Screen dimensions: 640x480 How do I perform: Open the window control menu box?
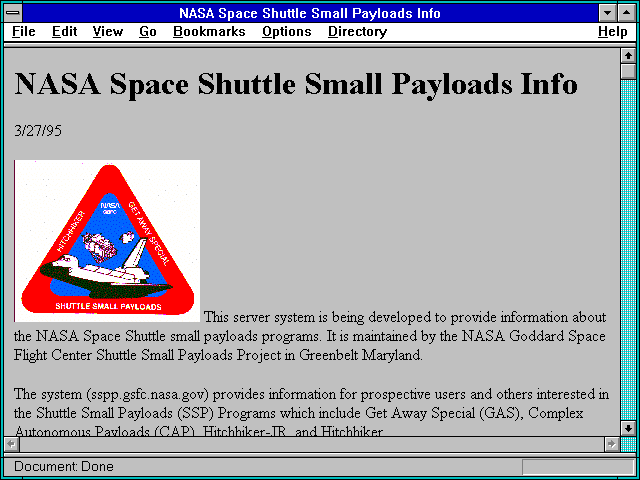click(13, 13)
